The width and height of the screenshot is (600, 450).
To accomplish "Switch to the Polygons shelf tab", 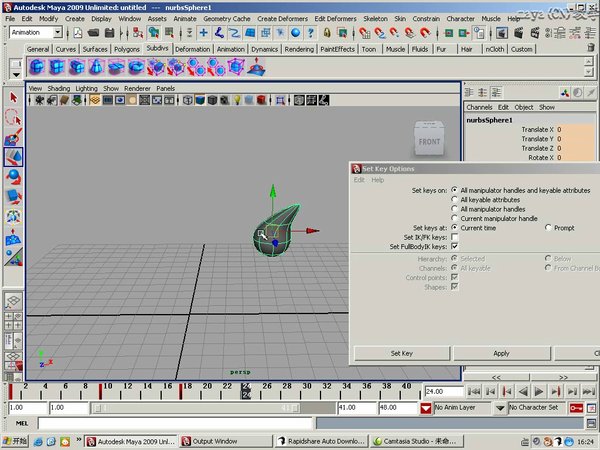I will (127, 49).
